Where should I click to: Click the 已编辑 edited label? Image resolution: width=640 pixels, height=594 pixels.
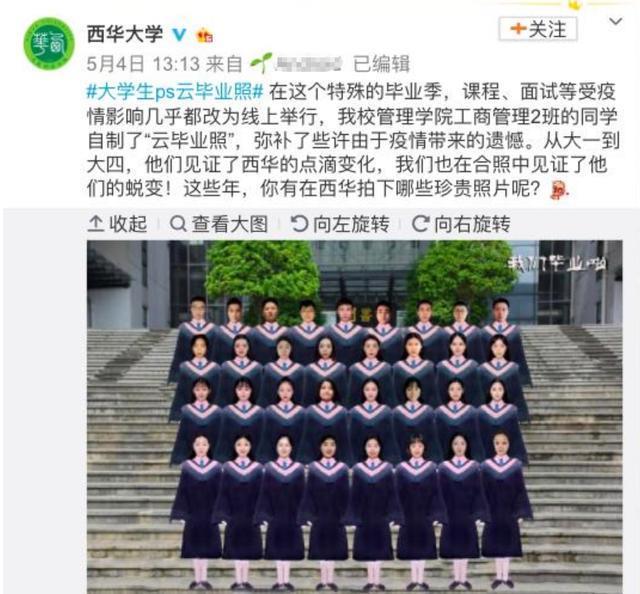tap(381, 64)
